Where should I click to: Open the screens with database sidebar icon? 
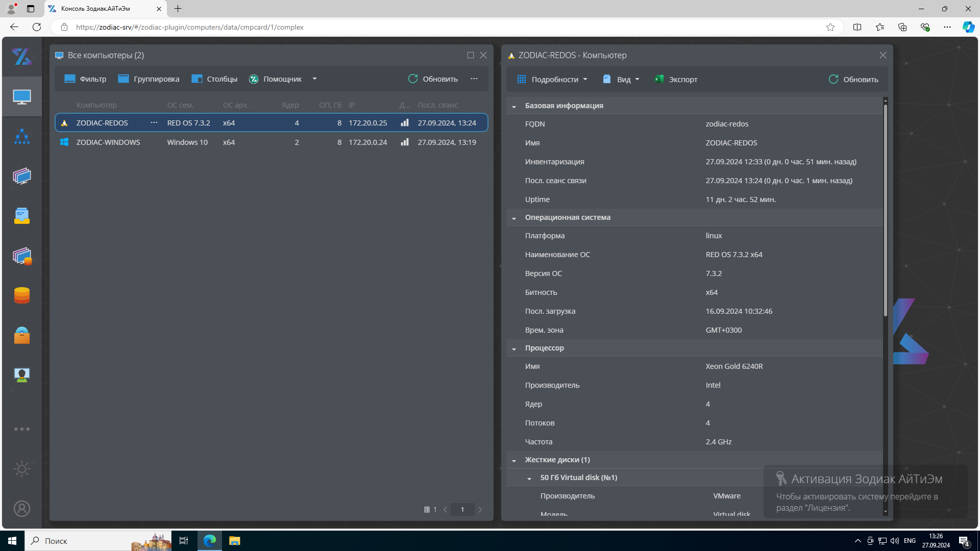22,256
